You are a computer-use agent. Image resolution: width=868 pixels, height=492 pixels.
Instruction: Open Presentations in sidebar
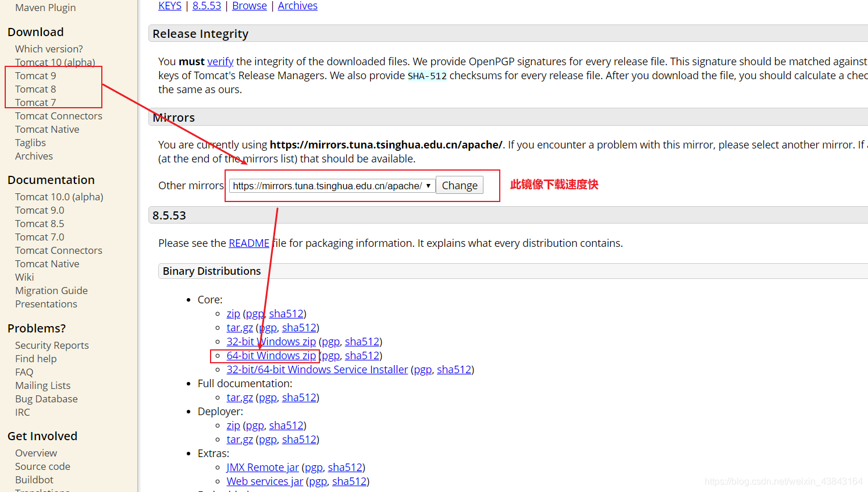pyautogui.click(x=46, y=304)
